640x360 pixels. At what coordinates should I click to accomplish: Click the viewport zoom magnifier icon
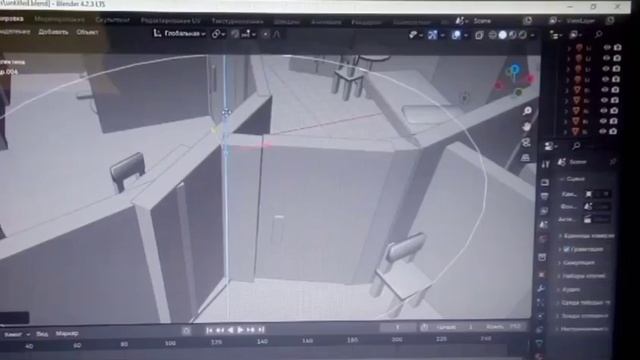pyautogui.click(x=527, y=111)
